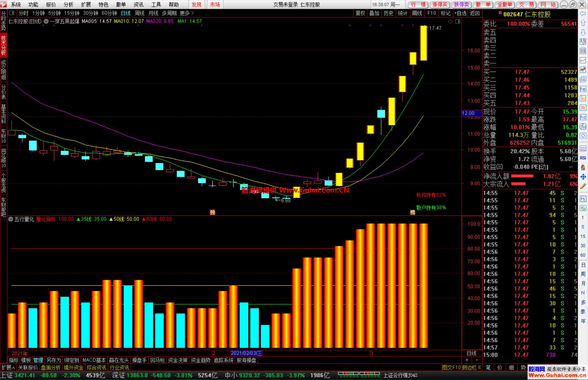Click the RSI indicator icon
This screenshot has width=588, height=380.
tap(583, 158)
